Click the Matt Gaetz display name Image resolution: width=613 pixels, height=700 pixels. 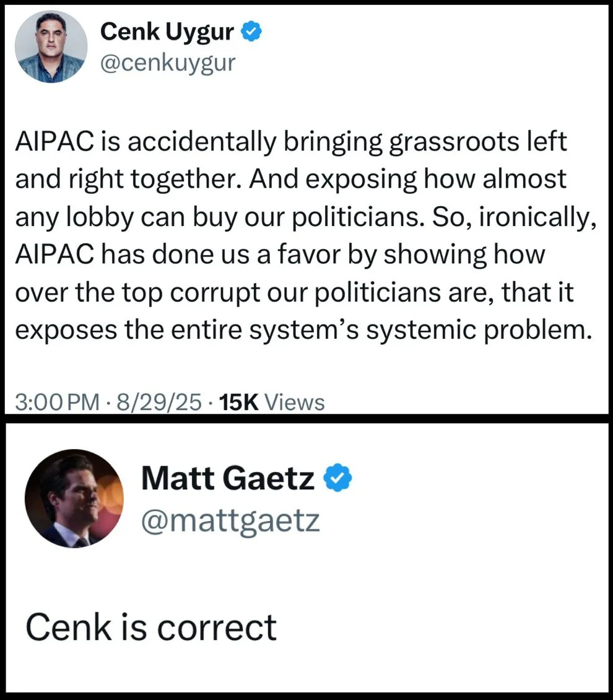click(228, 480)
